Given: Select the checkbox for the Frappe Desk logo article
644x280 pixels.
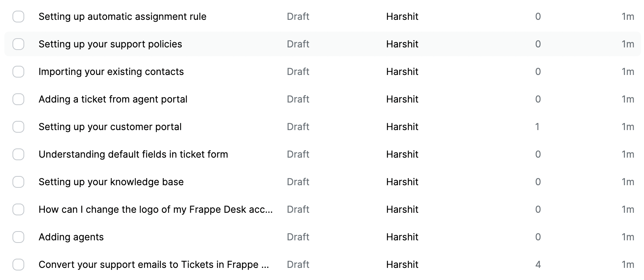Looking at the screenshot, I should point(18,209).
